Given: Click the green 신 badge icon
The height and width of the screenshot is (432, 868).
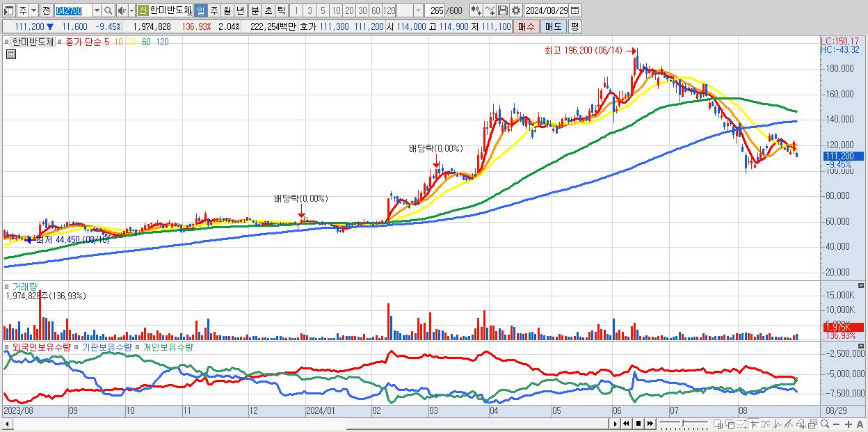Looking at the screenshot, I should 142,10.
